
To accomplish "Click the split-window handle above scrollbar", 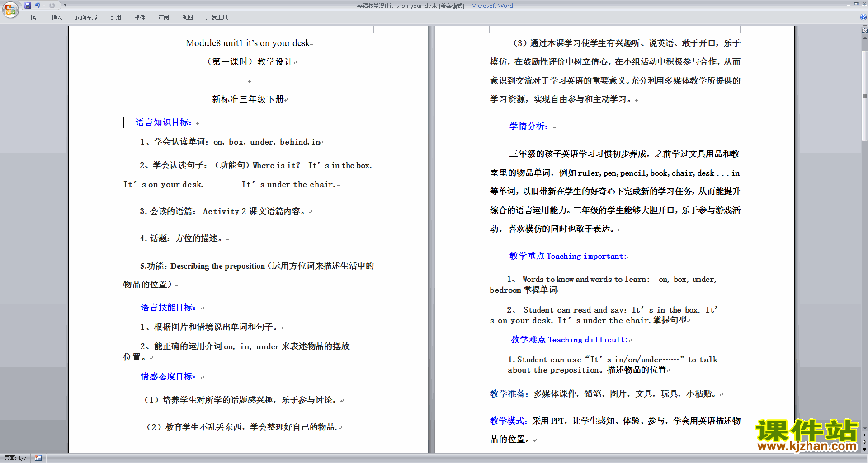I will pyautogui.click(x=864, y=26).
